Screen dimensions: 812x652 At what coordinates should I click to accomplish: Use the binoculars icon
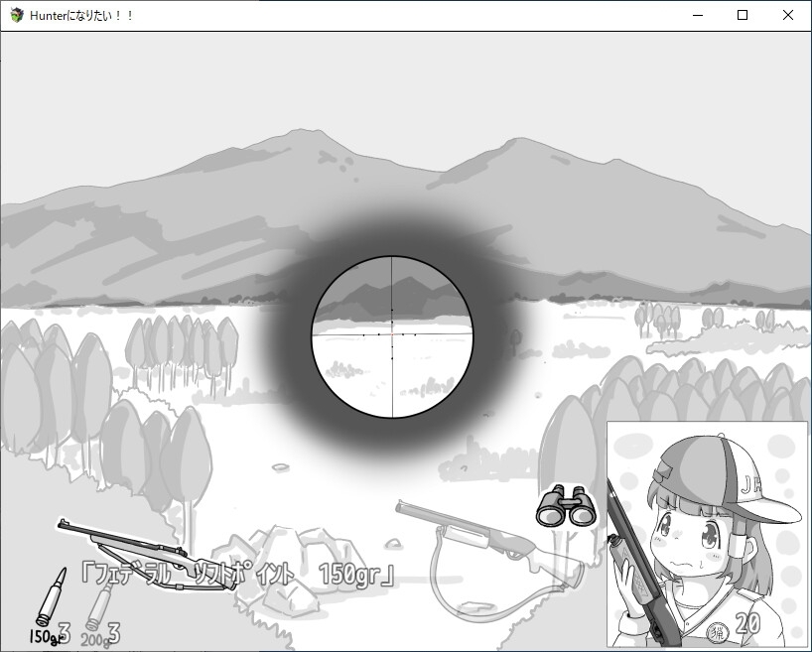[566, 507]
